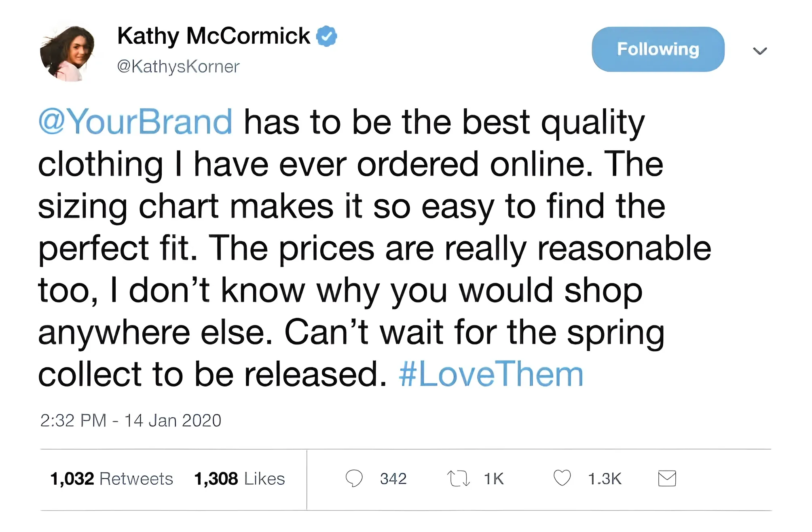Viewport: 812px width, 532px height.
Task: Click the Kathy McCormick display name
Action: 213,36
